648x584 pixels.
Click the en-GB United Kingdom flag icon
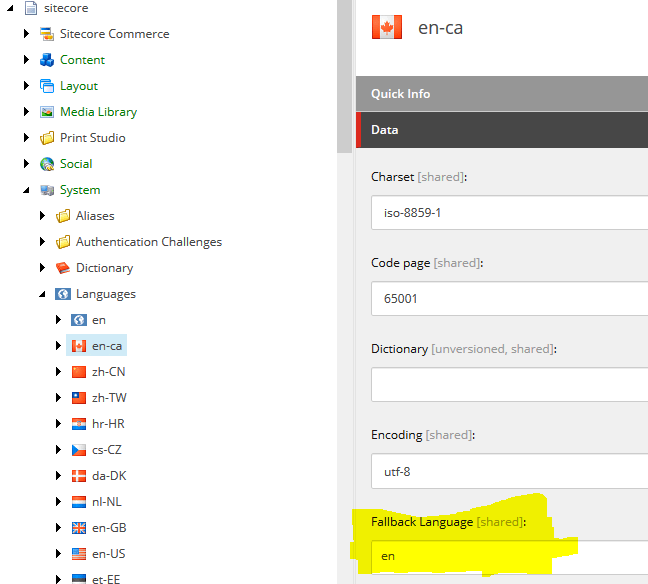pyautogui.click(x=79, y=528)
